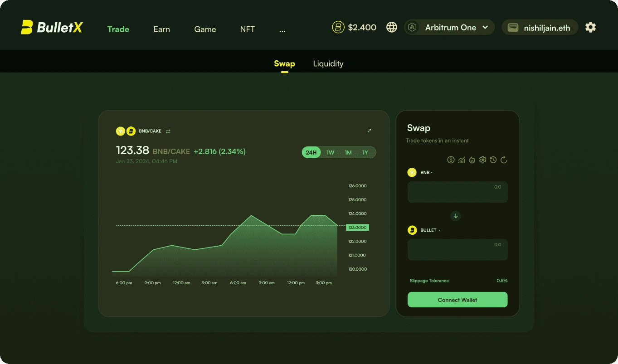Focus the BNB amount input field

pyautogui.click(x=457, y=192)
